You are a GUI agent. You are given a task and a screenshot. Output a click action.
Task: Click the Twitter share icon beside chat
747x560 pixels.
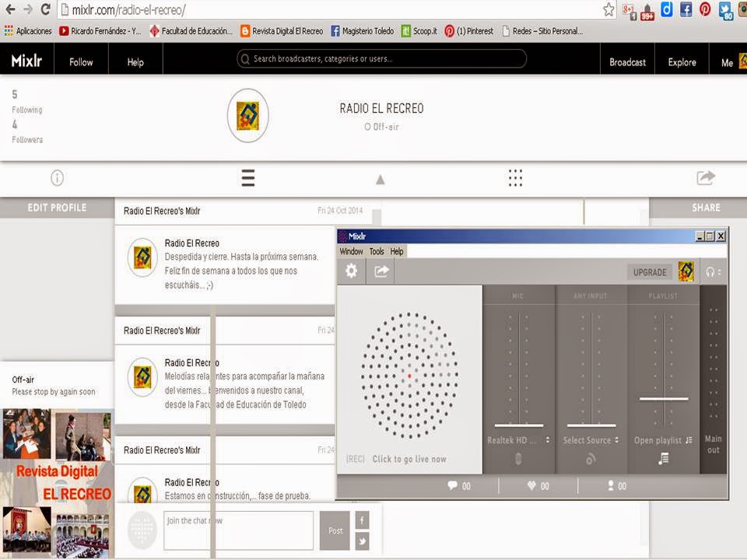pyautogui.click(x=362, y=541)
